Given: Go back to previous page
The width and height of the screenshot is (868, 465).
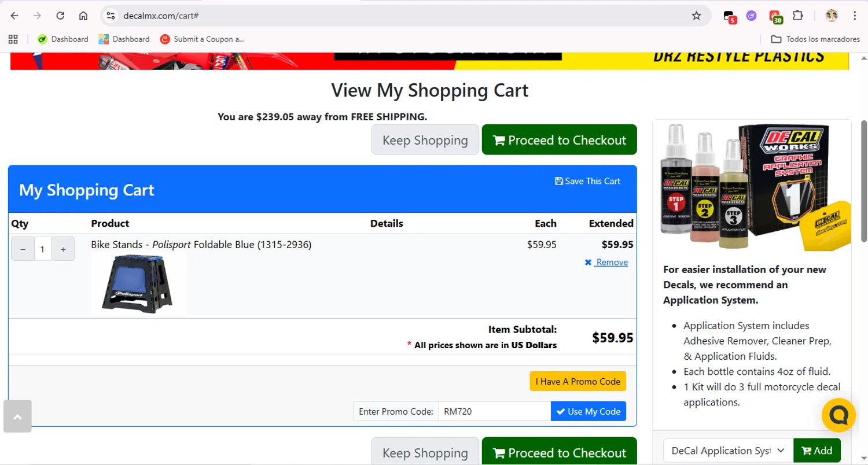Looking at the screenshot, I should [x=14, y=16].
